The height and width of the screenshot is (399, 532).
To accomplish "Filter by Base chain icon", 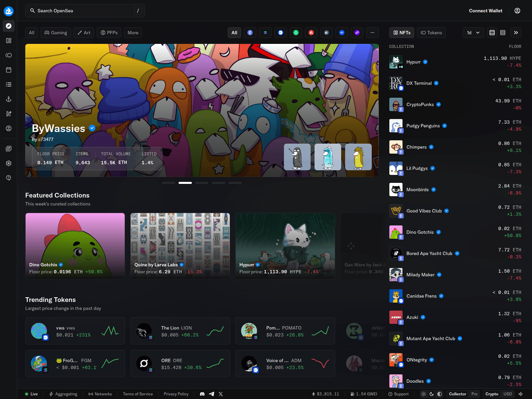I will (281, 33).
